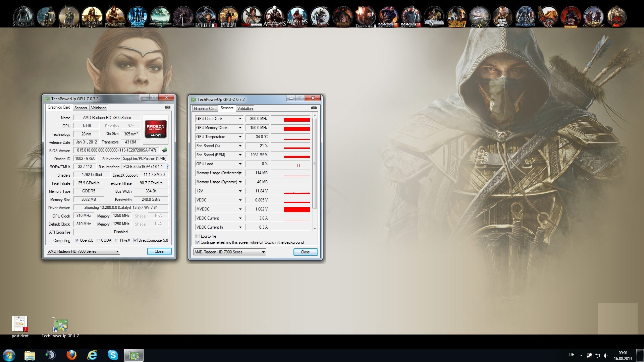This screenshot has width=644, height=362.
Task: Switch to Sensors tab in the Graphics Card window
Action: coord(80,108)
